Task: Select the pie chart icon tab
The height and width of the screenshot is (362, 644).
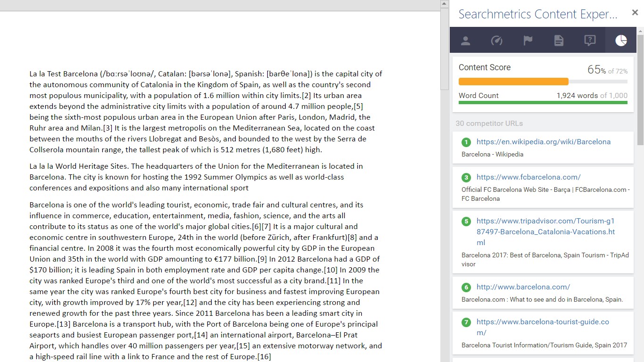Action: [x=621, y=41]
